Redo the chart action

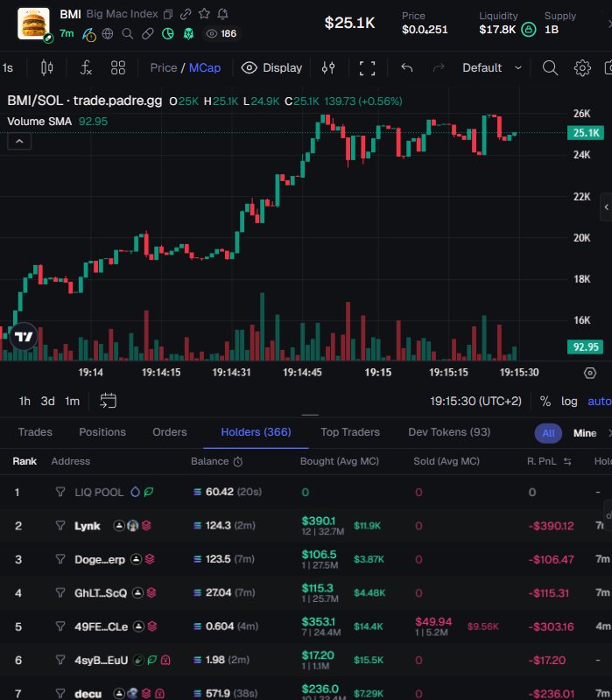tap(439, 68)
